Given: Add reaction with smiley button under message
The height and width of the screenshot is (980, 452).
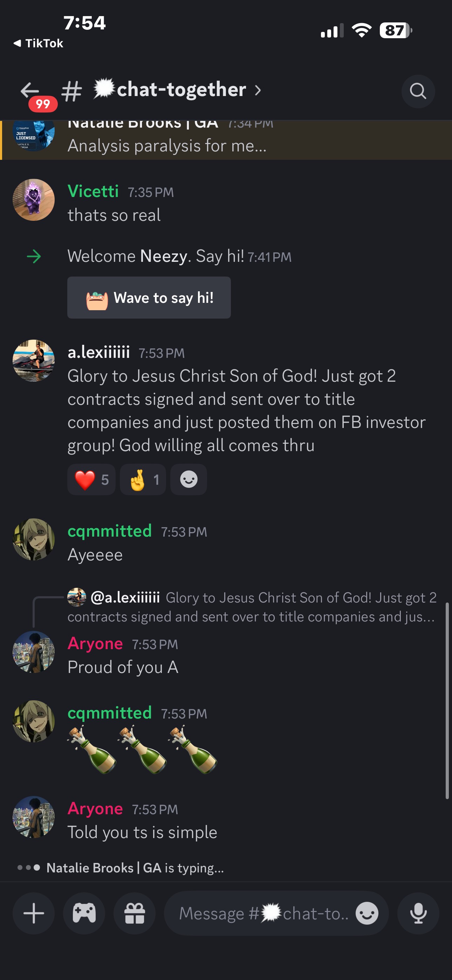Looking at the screenshot, I should 189,479.
